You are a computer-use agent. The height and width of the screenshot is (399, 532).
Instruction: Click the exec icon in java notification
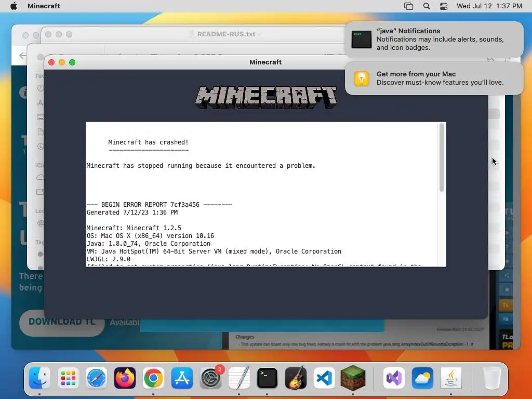pyautogui.click(x=362, y=39)
